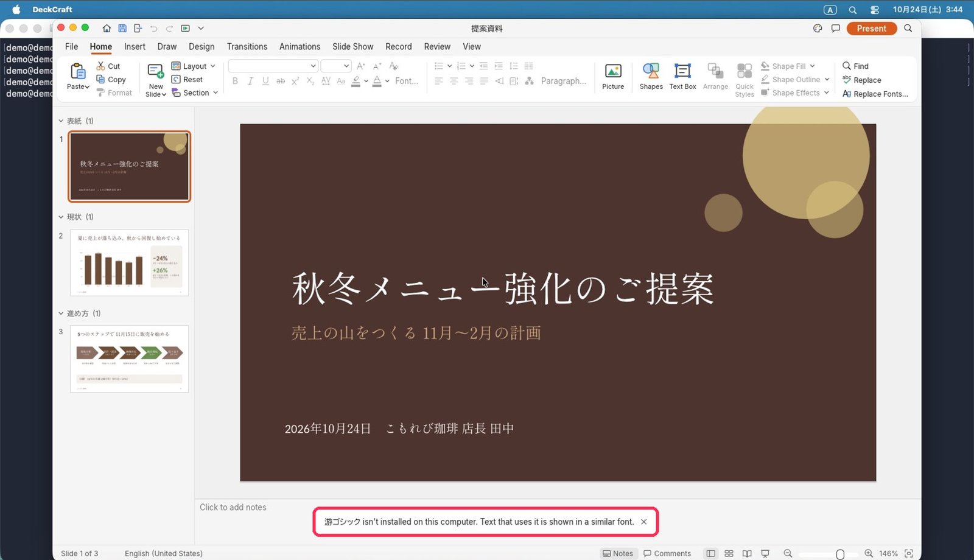Click the numbered list icon
This screenshot has width=974, height=560.
click(x=461, y=66)
